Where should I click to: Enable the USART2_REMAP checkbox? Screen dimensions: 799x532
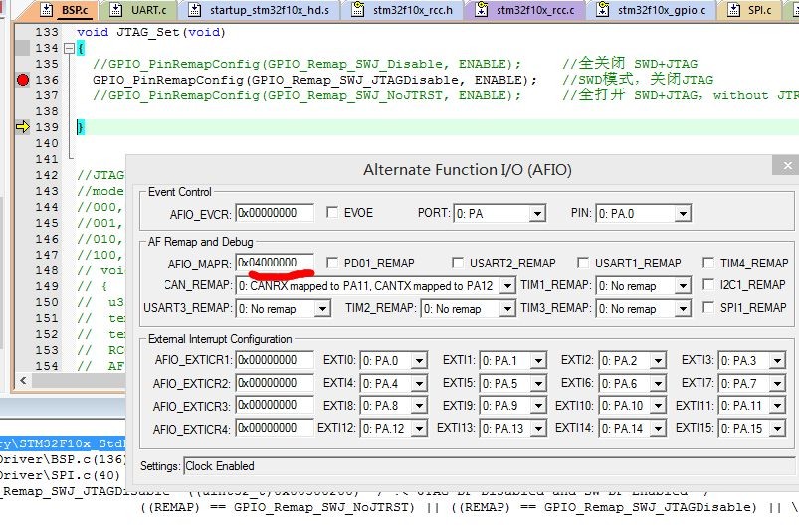458,263
